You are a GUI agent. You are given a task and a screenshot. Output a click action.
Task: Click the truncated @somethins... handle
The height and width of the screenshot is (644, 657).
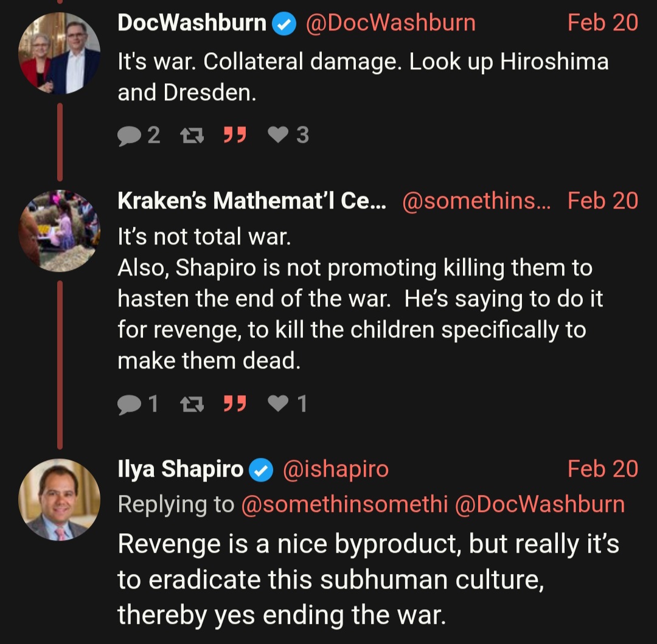pos(476,201)
